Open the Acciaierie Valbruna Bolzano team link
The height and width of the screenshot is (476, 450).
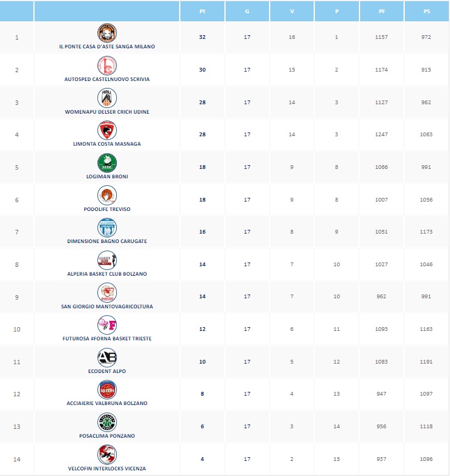[107, 403]
